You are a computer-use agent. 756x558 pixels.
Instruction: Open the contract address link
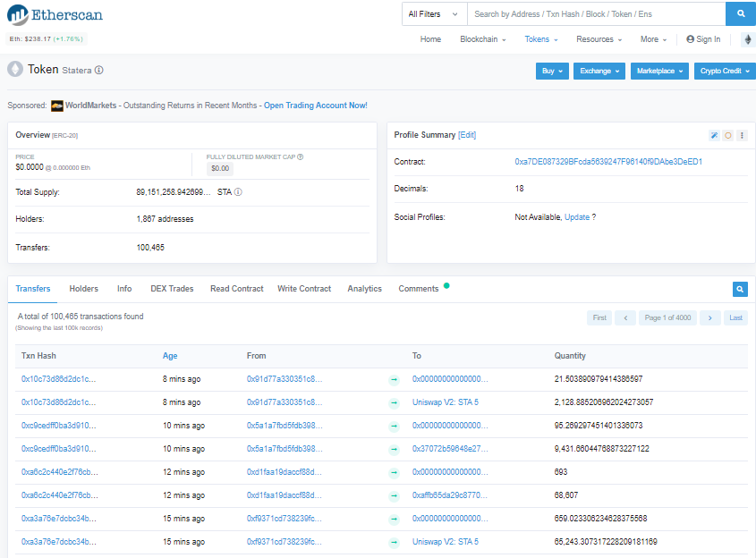pyautogui.click(x=608, y=162)
